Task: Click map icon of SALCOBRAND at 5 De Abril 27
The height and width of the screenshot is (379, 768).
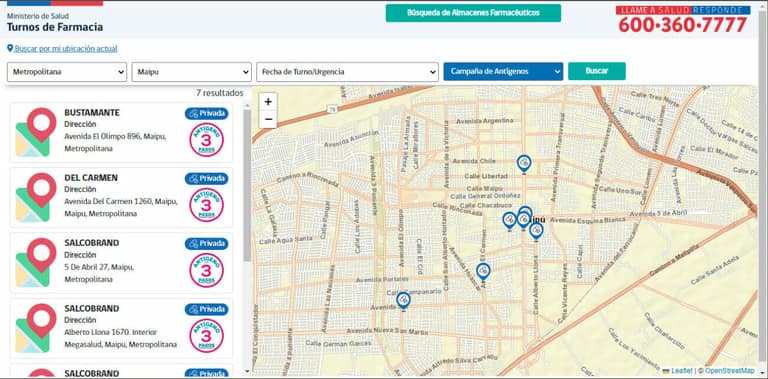Action: [36, 262]
